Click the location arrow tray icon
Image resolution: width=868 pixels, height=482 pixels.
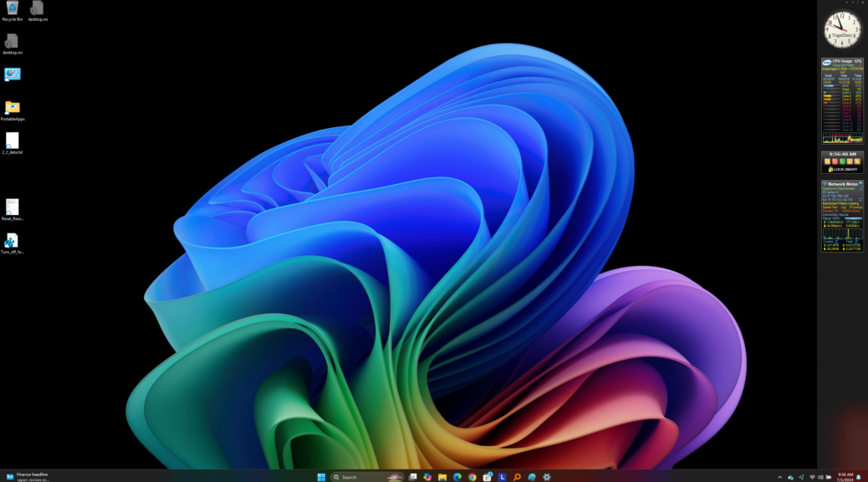pyautogui.click(x=801, y=477)
